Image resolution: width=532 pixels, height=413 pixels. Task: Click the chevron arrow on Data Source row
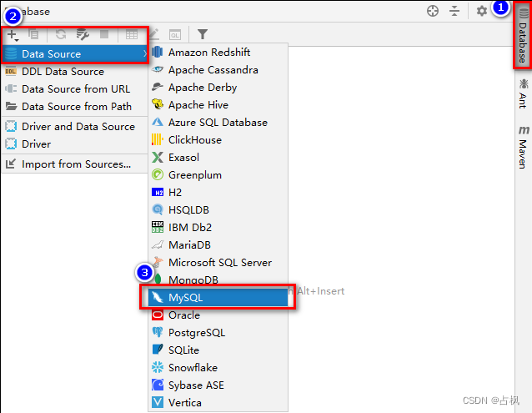point(145,53)
